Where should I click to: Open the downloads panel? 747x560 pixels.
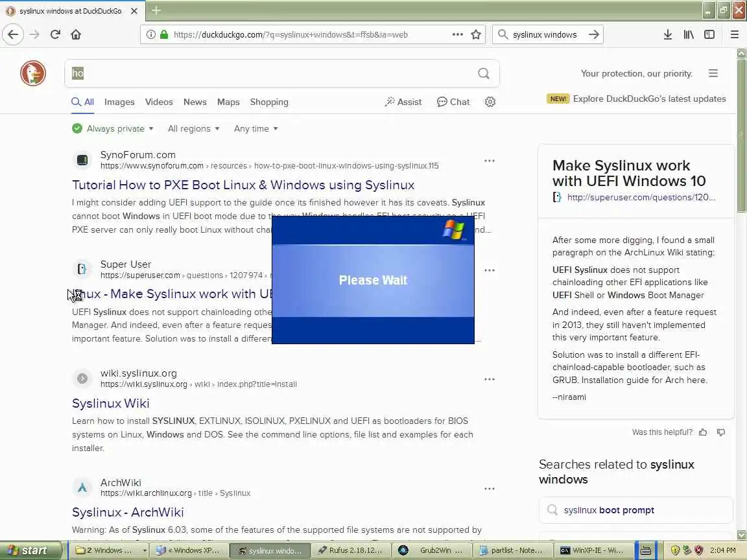coord(667,34)
